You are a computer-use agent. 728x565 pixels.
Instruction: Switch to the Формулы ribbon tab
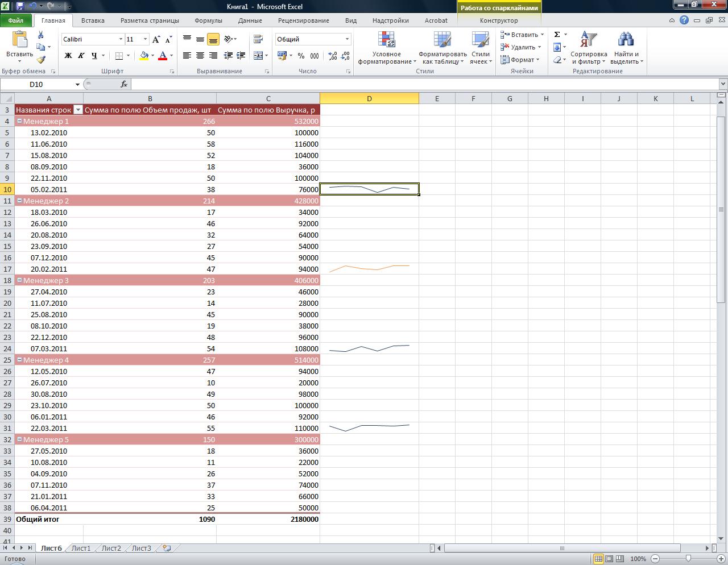208,20
